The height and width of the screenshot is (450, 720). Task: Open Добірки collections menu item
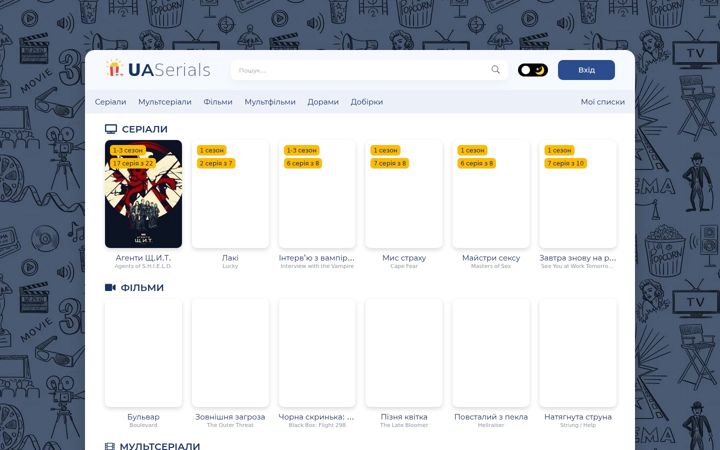coord(366,102)
